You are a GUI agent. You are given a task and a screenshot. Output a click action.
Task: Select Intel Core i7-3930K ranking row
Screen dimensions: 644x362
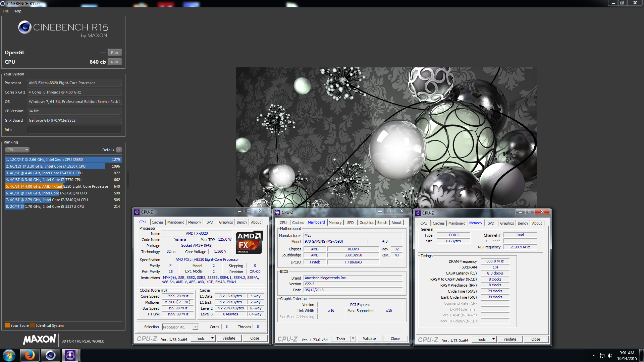pos(63,166)
